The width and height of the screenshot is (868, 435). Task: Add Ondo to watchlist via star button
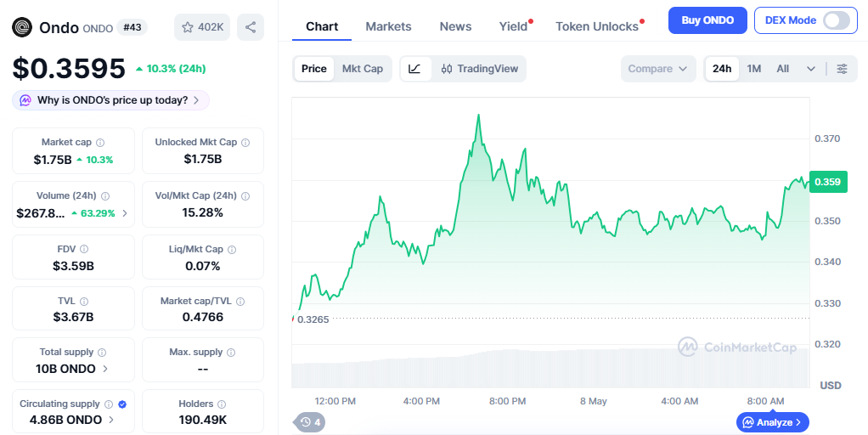coord(202,27)
